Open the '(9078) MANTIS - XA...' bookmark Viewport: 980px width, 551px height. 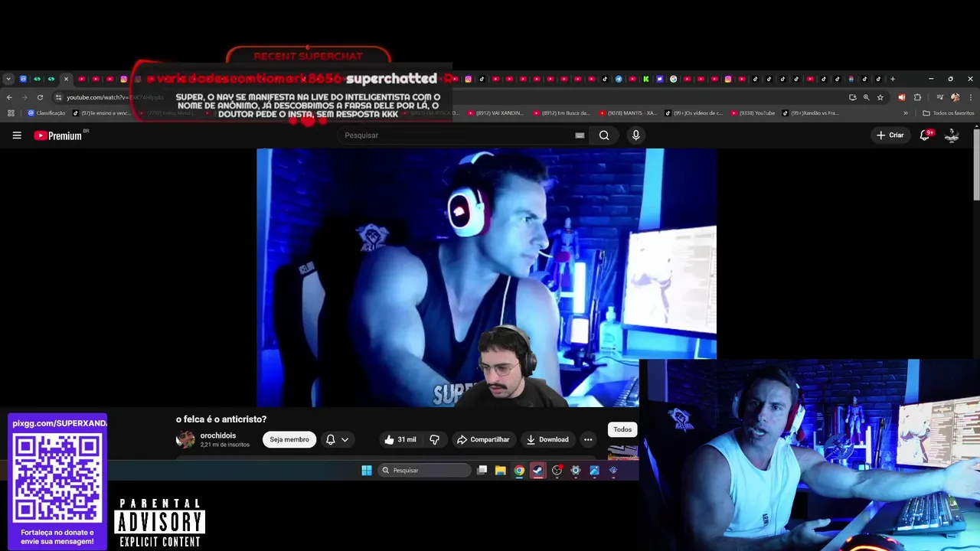click(x=627, y=112)
